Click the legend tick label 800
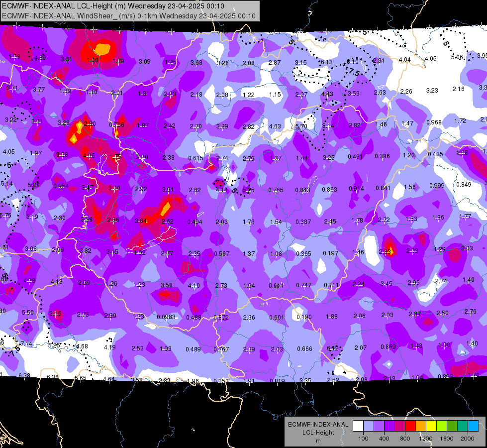Image resolution: width=487 pixels, height=448 pixels. coord(405,439)
